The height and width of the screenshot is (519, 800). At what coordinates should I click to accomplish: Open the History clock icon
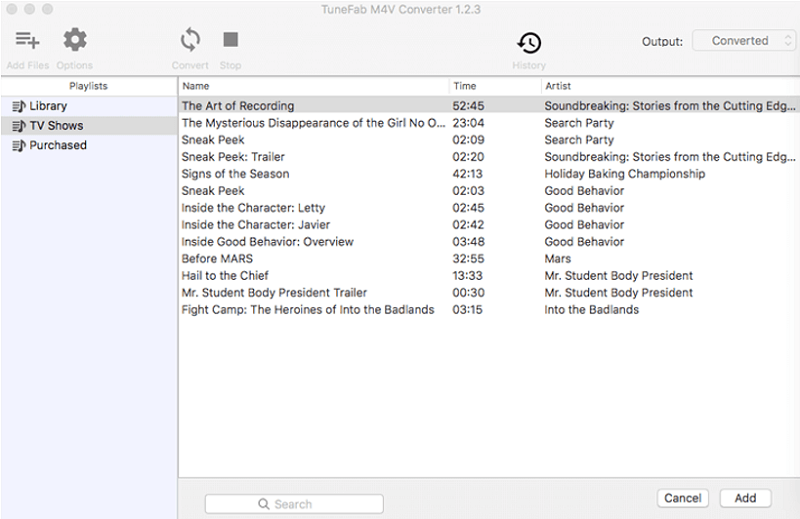[529, 43]
